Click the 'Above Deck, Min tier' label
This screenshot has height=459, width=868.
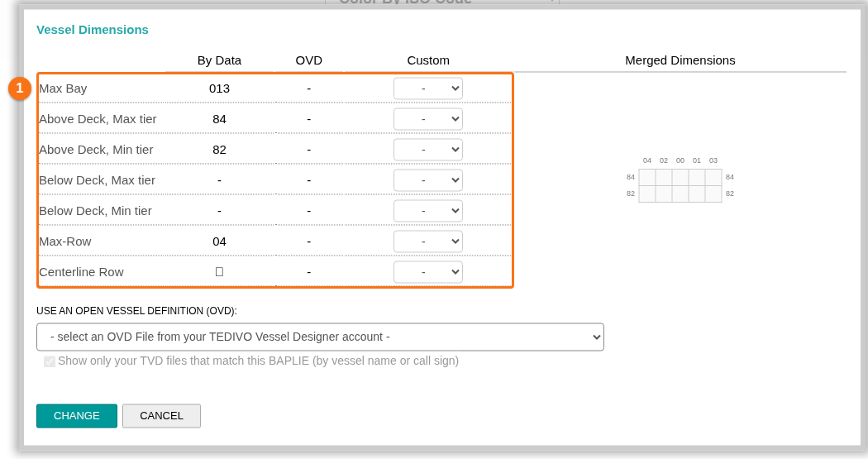tap(97, 150)
